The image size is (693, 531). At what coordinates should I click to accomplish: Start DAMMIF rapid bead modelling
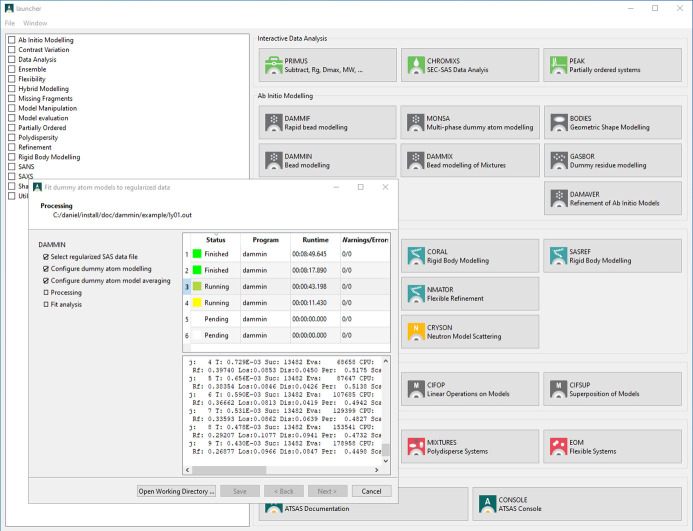coord(326,123)
